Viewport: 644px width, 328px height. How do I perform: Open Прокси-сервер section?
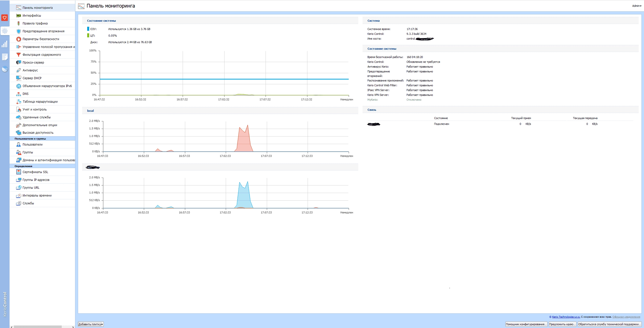pyautogui.click(x=42, y=63)
